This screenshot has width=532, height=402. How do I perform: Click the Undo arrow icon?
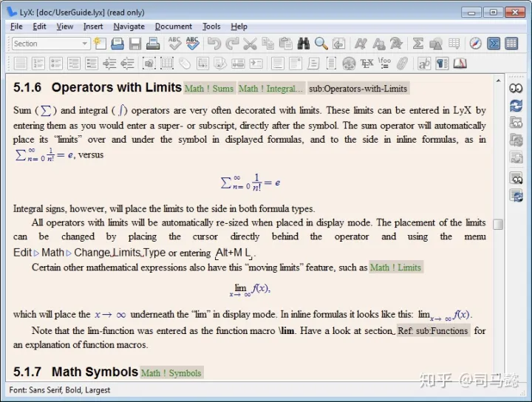[214, 44]
